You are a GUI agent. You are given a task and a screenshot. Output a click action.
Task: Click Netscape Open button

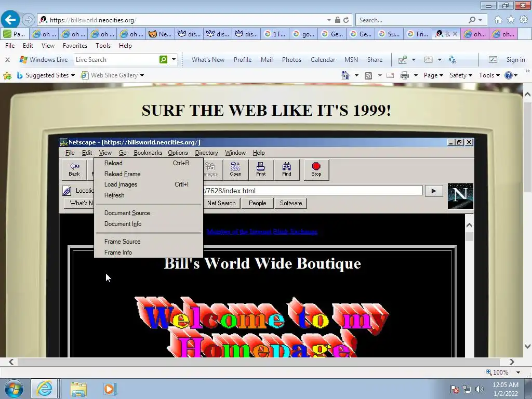pyautogui.click(x=235, y=169)
